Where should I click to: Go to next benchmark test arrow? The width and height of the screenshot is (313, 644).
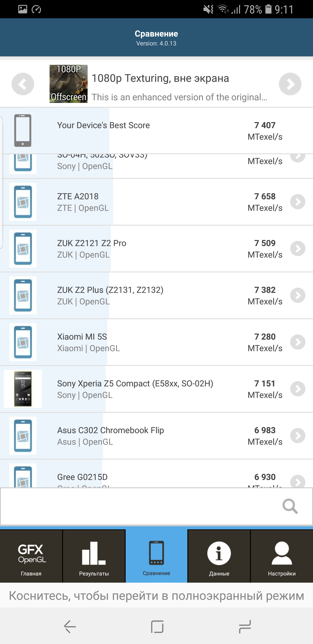coord(290,84)
